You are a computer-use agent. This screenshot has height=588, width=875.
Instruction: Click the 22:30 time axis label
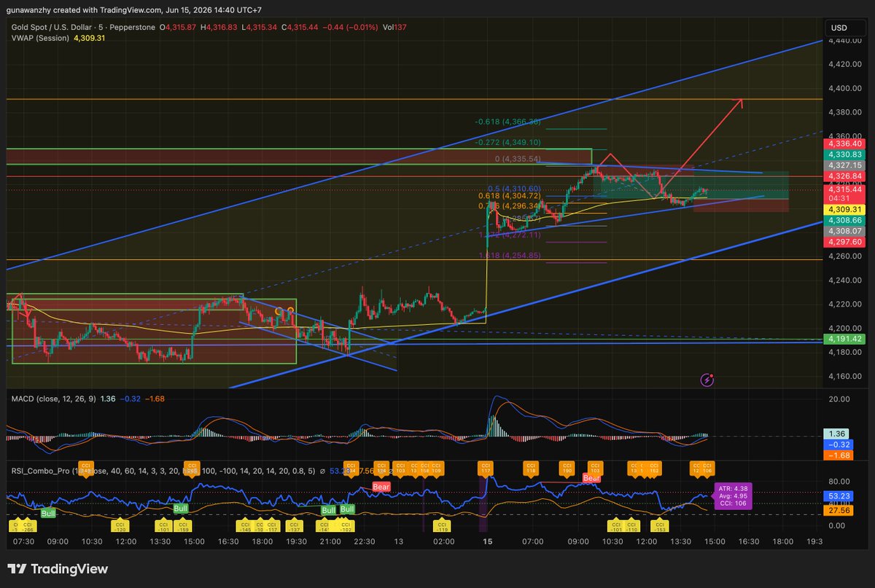(365, 541)
